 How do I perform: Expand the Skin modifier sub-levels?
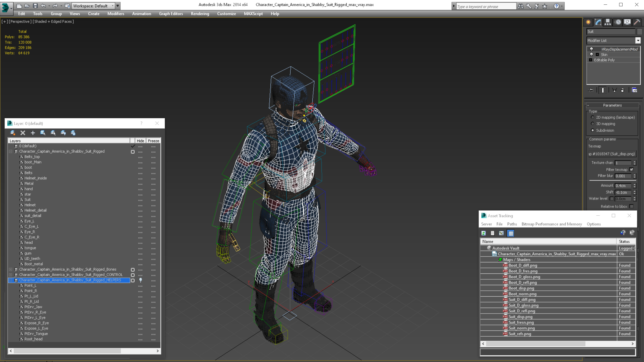pos(597,55)
